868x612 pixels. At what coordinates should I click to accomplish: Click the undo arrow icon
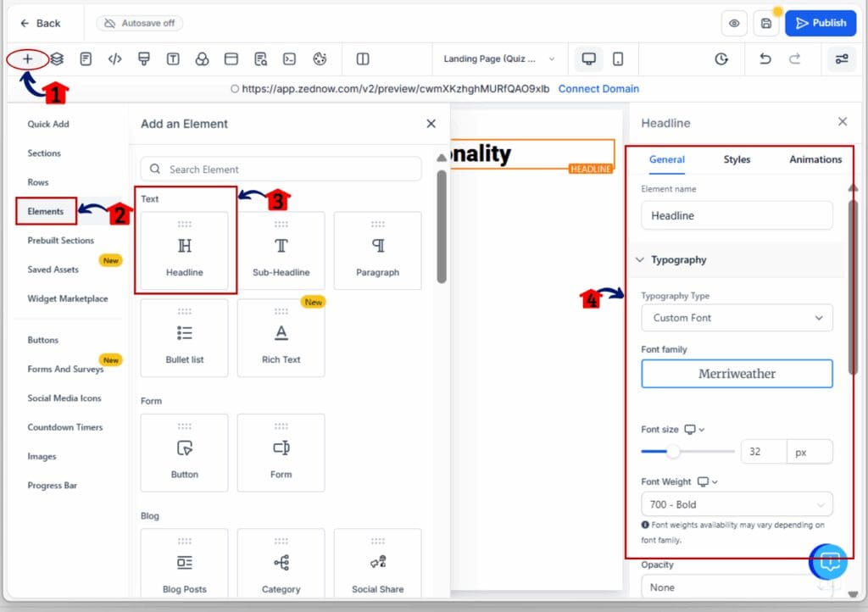click(x=765, y=59)
